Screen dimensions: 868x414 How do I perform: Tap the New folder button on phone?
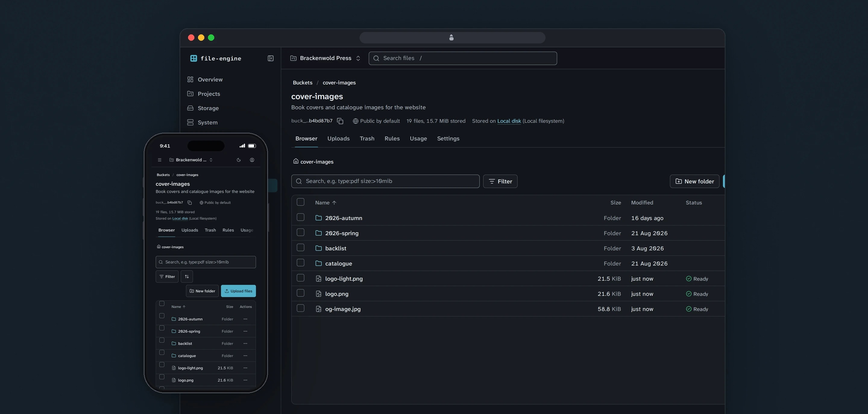coord(202,291)
